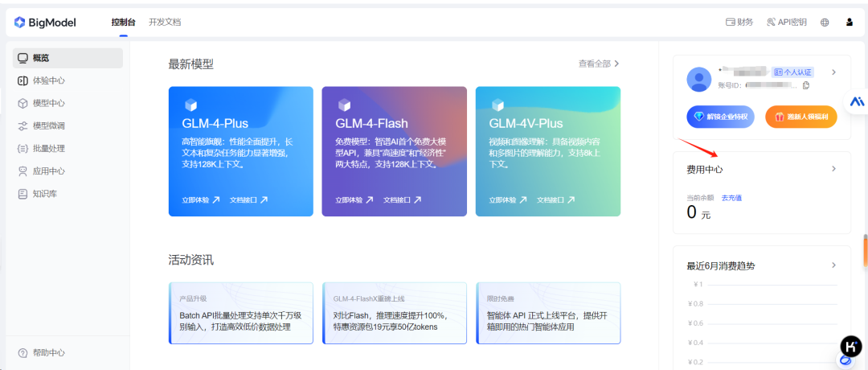This screenshot has width=868, height=370.
Task: Select 模型微调 in the sidebar
Action: tap(68, 125)
